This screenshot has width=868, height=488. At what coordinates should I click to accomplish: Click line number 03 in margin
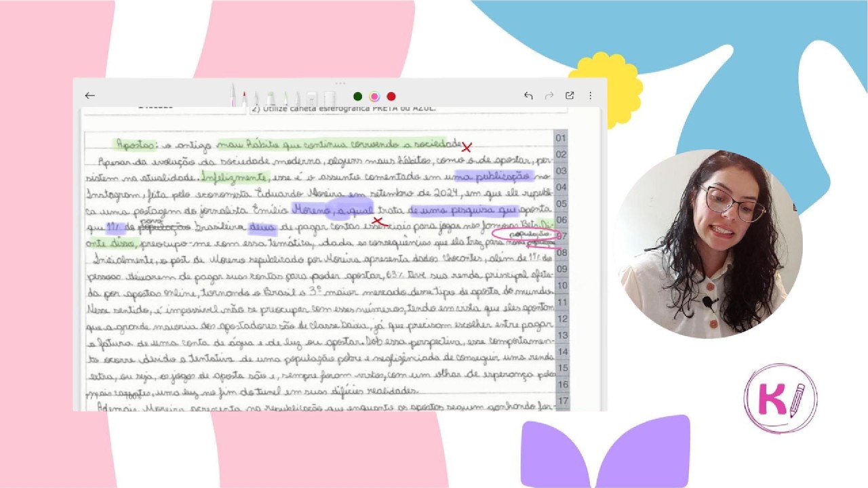[561, 171]
